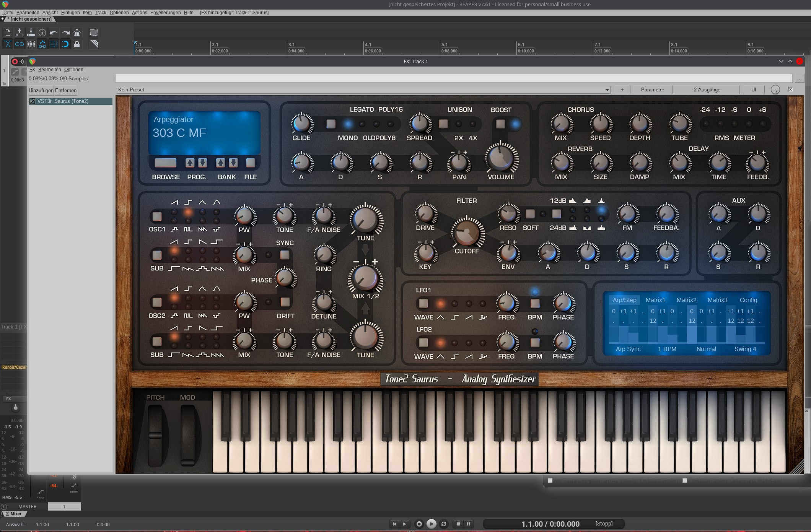Toggle the SYNC button of OSC1
The width and height of the screenshot is (811, 532).
point(285,255)
